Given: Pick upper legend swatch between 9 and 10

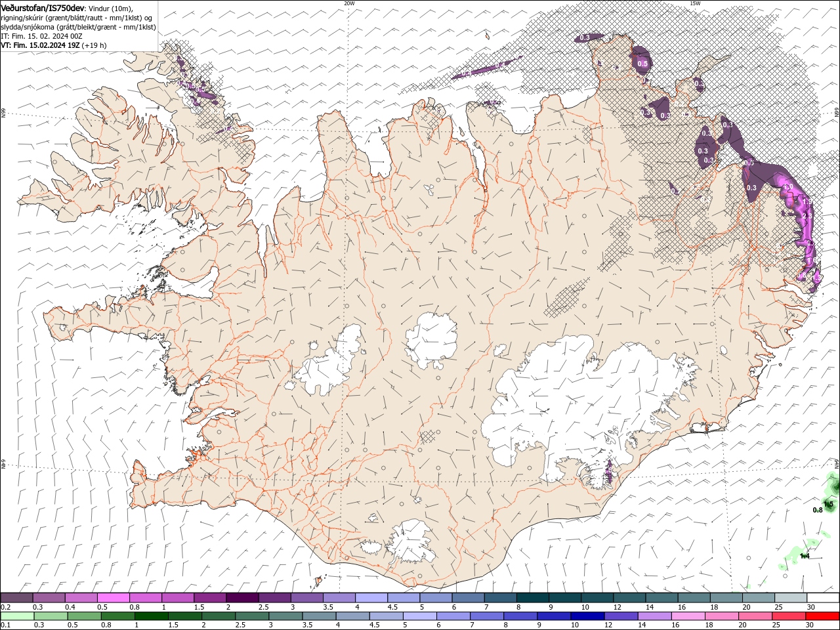Looking at the screenshot, I should (x=565, y=598).
